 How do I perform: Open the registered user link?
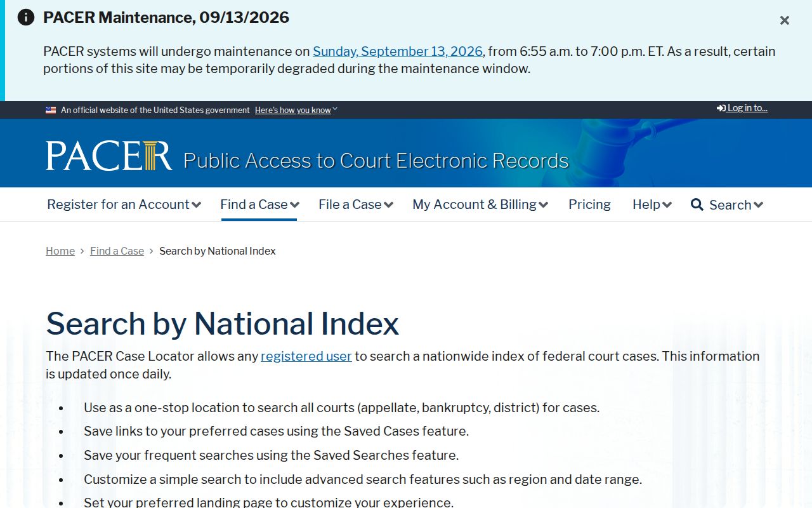(x=306, y=356)
